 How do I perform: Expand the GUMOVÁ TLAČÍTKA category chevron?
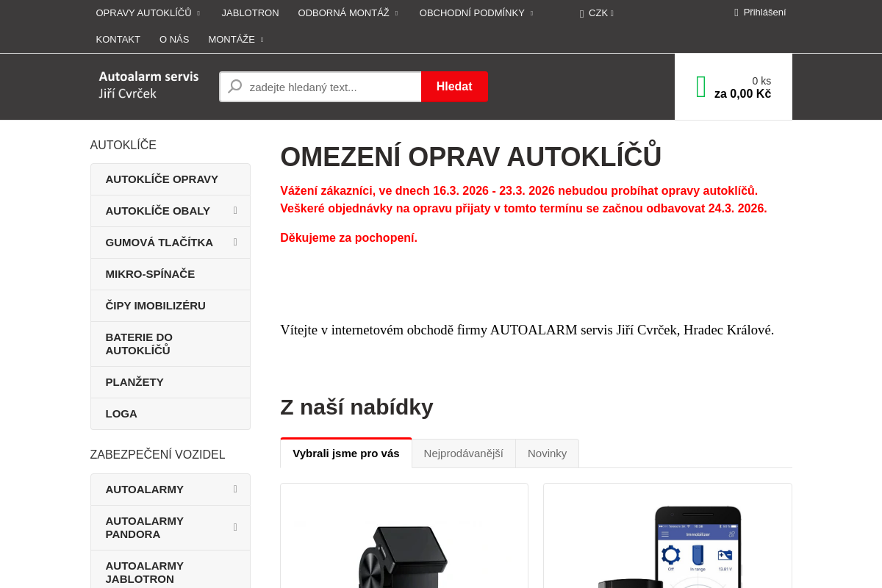235,242
